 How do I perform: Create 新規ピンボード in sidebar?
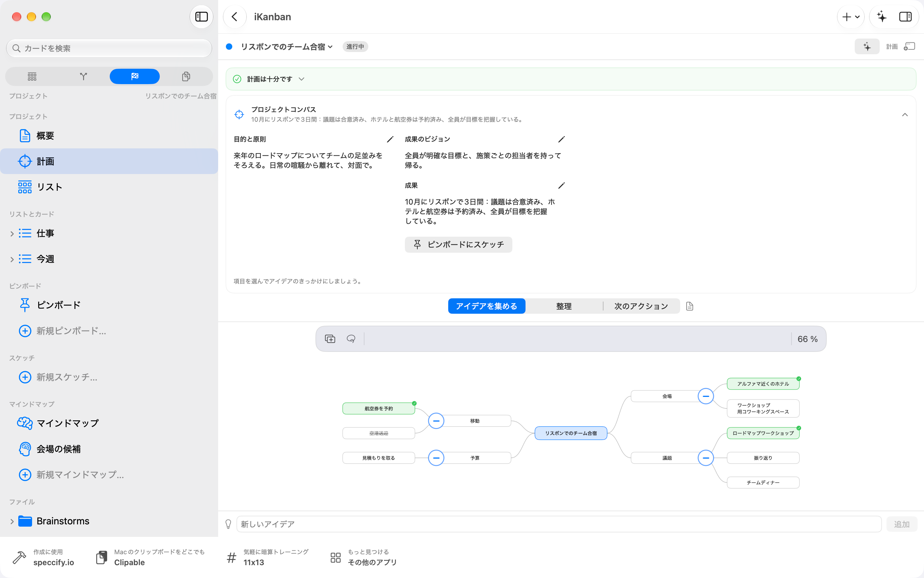pos(109,331)
